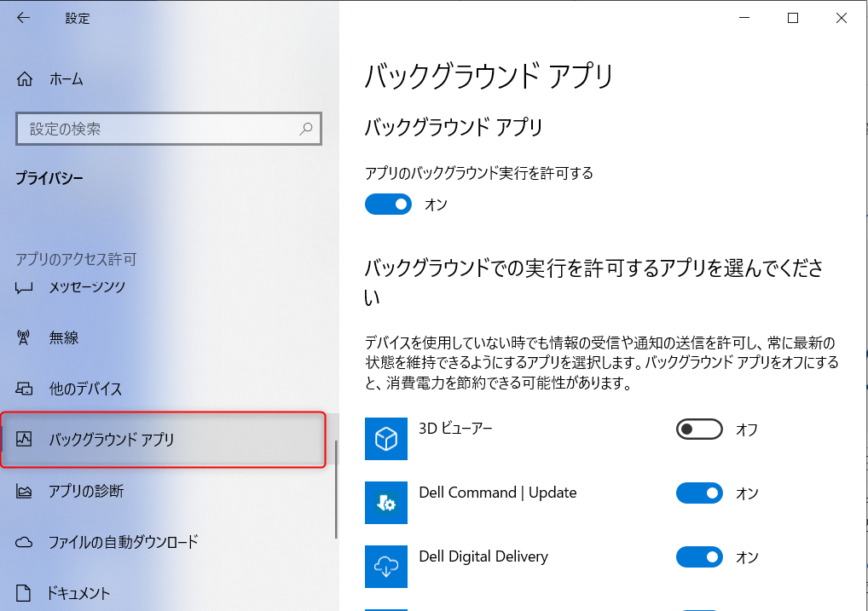
Task: Click the メッセージング messaging icon
Action: point(24,287)
